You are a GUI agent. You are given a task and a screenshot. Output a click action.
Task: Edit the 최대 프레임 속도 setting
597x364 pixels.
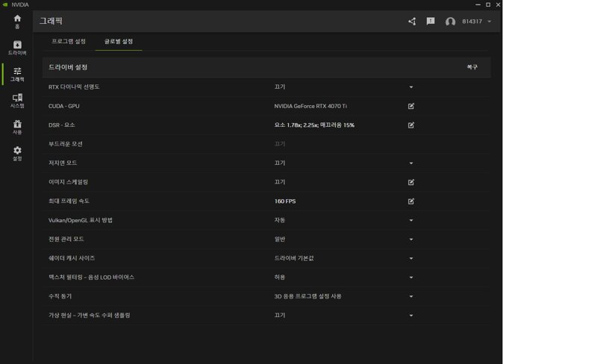[411, 201]
